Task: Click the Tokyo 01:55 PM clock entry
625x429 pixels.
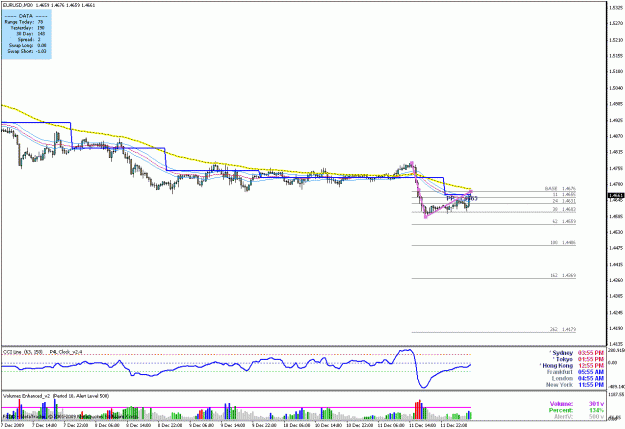Action: coord(578,359)
